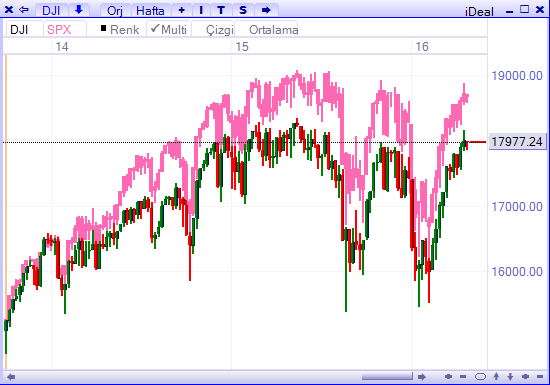Click the 19000.00 price axis label
This screenshot has width=550, height=385.
coord(517,76)
